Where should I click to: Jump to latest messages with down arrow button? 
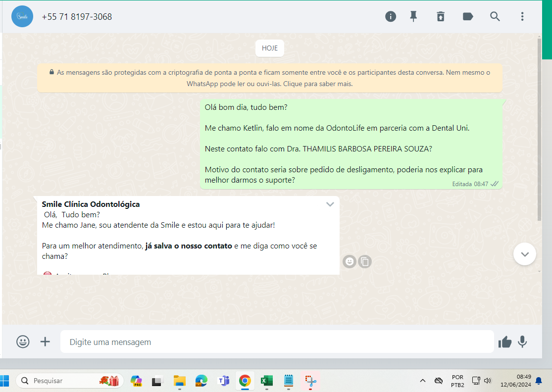pos(525,254)
